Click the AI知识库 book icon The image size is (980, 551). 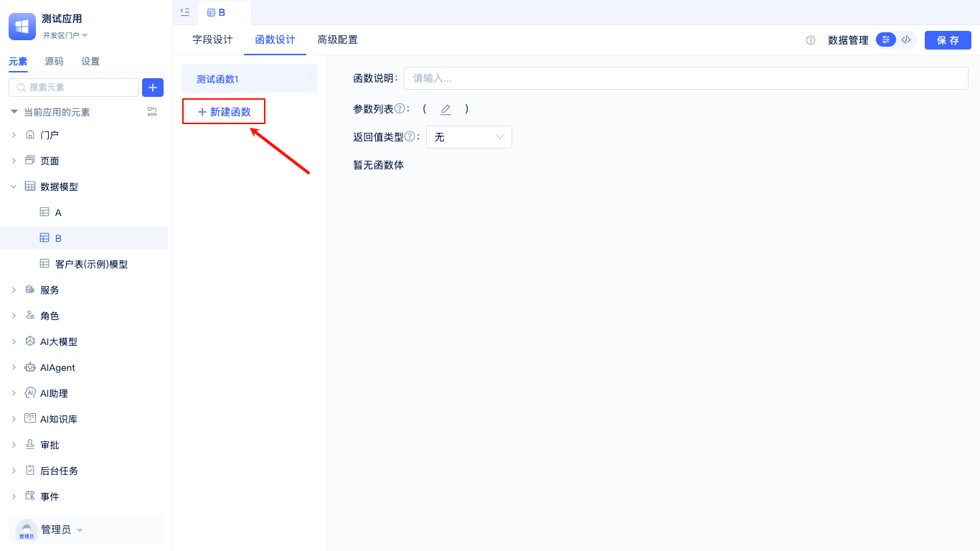click(x=30, y=418)
